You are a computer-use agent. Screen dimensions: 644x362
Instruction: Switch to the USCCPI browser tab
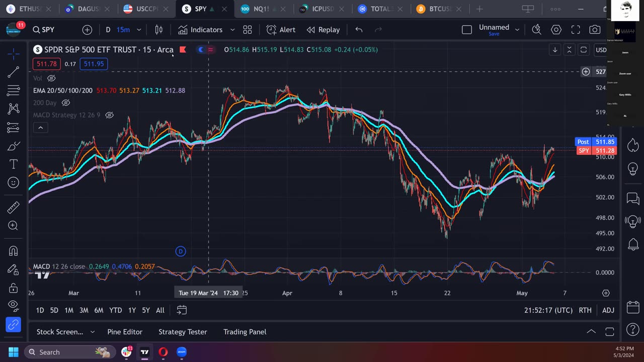tap(146, 9)
